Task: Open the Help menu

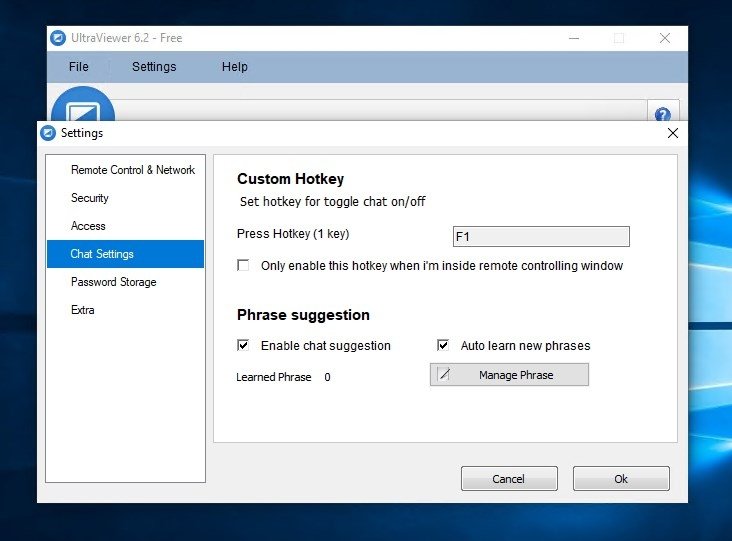Action: click(x=234, y=67)
